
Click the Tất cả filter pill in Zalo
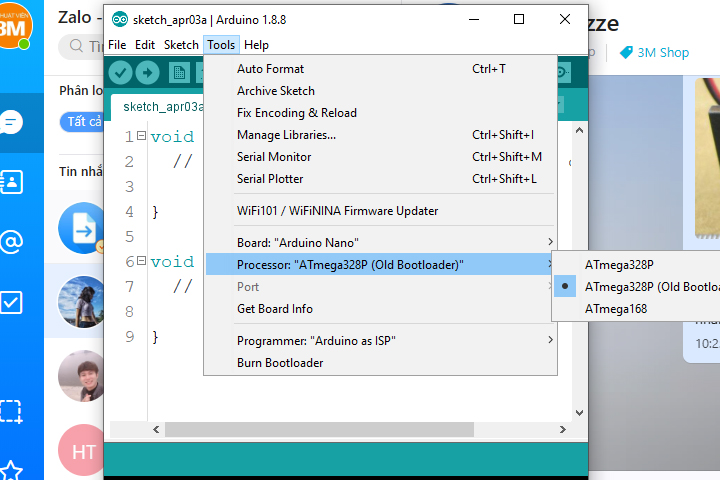(81, 122)
